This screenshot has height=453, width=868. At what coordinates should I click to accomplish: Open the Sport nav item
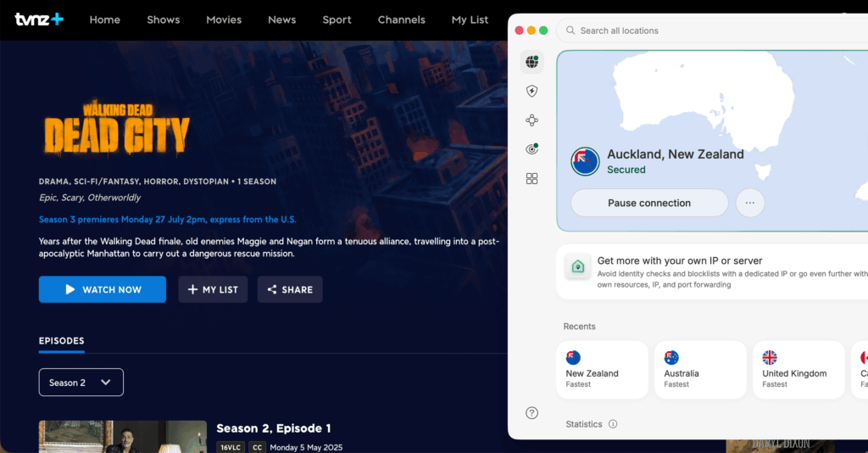point(337,20)
